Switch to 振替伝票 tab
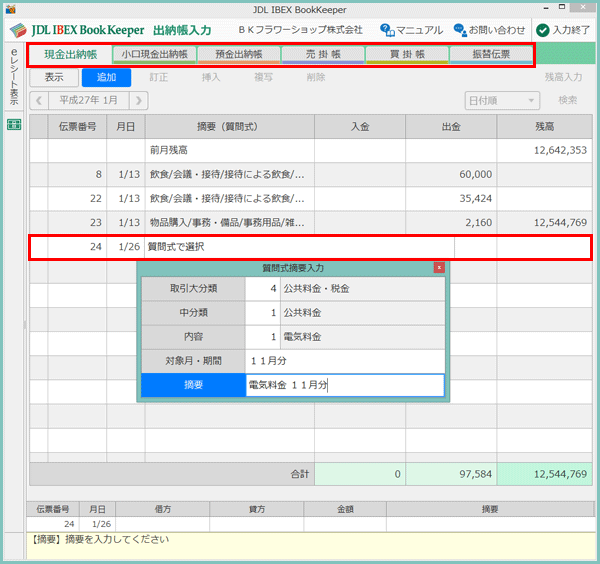 (491, 54)
